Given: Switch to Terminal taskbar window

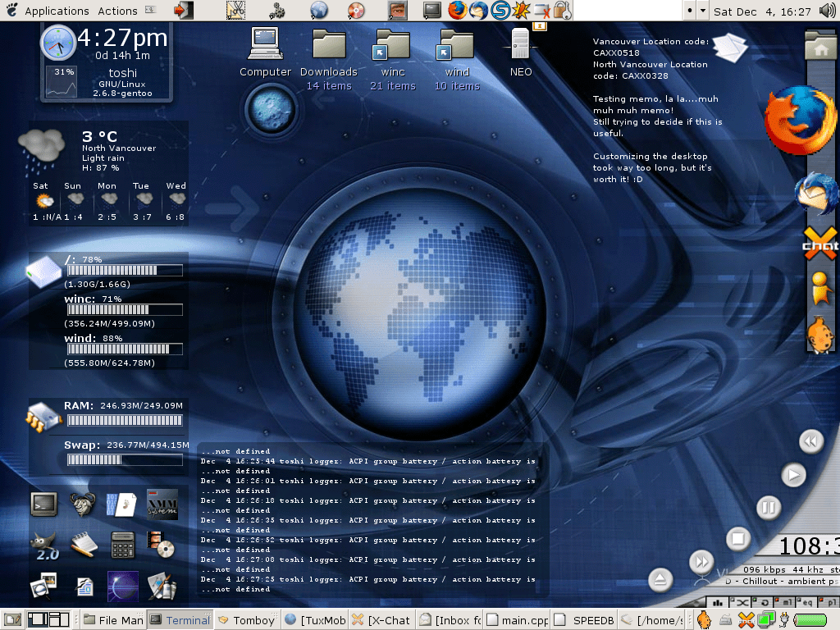Looking at the screenshot, I should pyautogui.click(x=180, y=620).
